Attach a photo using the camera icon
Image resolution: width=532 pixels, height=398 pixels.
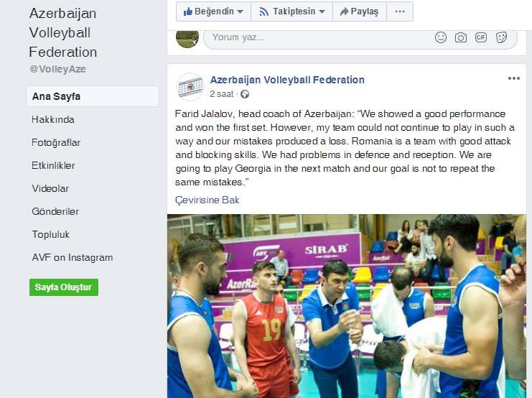point(460,37)
